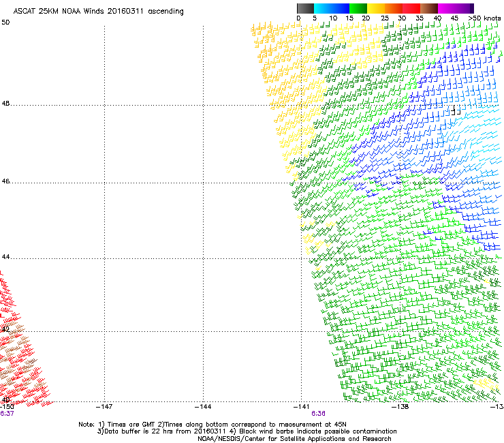The image size is (504, 443).
Task: Click the purple 6:38 time stamp
Action: [318, 414]
